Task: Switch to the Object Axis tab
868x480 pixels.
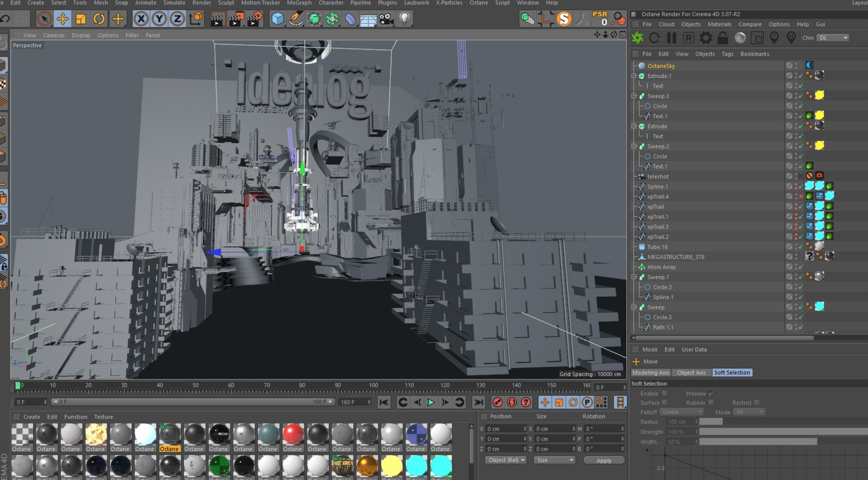Action: (x=691, y=372)
